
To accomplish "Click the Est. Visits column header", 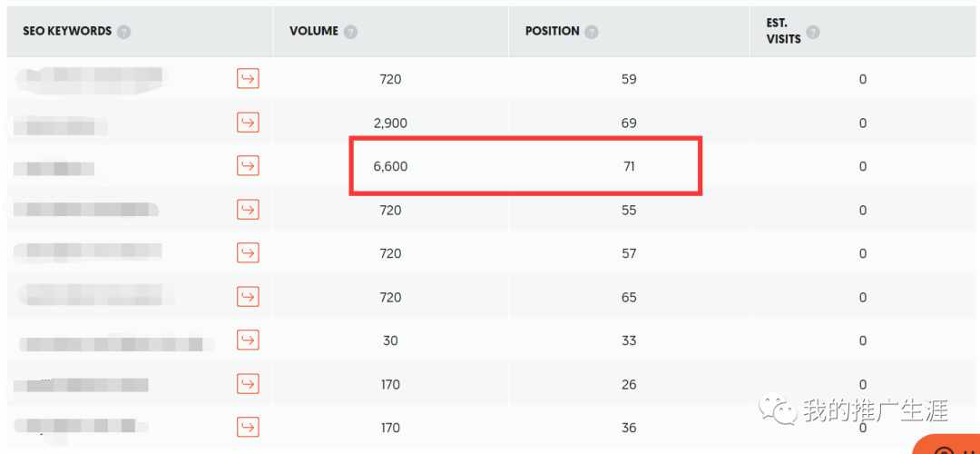I will [x=783, y=31].
